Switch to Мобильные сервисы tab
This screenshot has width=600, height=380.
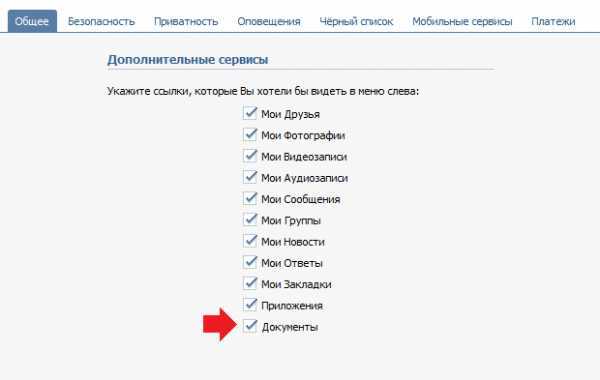(462, 21)
